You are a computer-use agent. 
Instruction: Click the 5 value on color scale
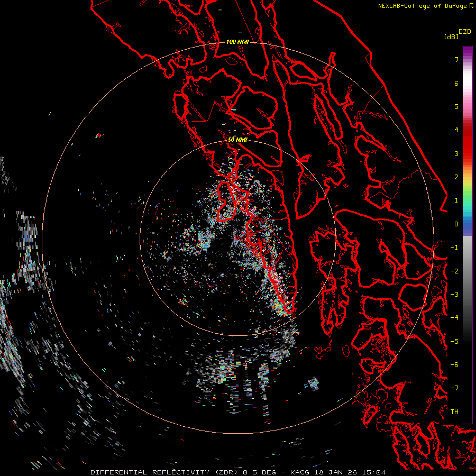(x=456, y=106)
